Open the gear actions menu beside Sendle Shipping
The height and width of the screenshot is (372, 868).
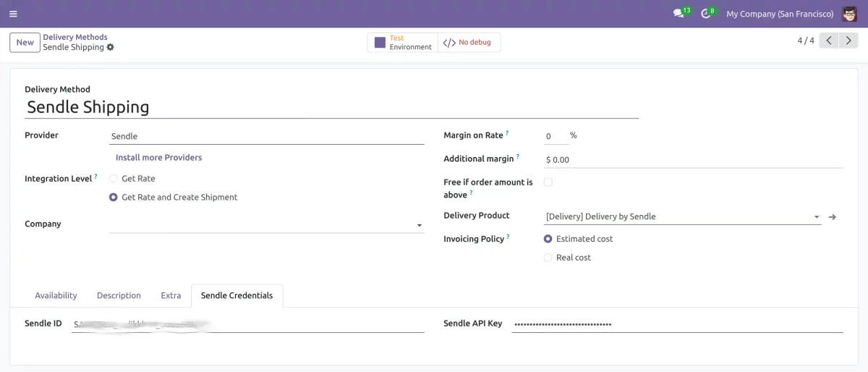(x=111, y=47)
